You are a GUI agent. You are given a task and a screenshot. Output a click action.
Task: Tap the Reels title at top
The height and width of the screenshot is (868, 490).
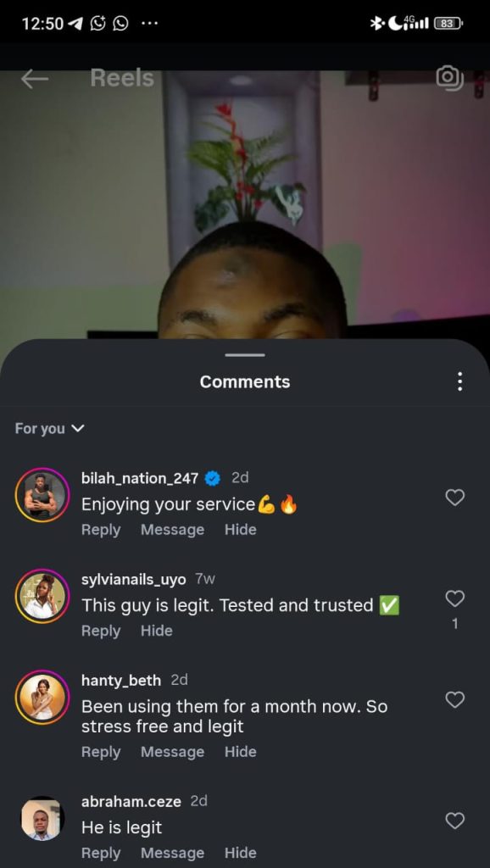pyautogui.click(x=122, y=78)
